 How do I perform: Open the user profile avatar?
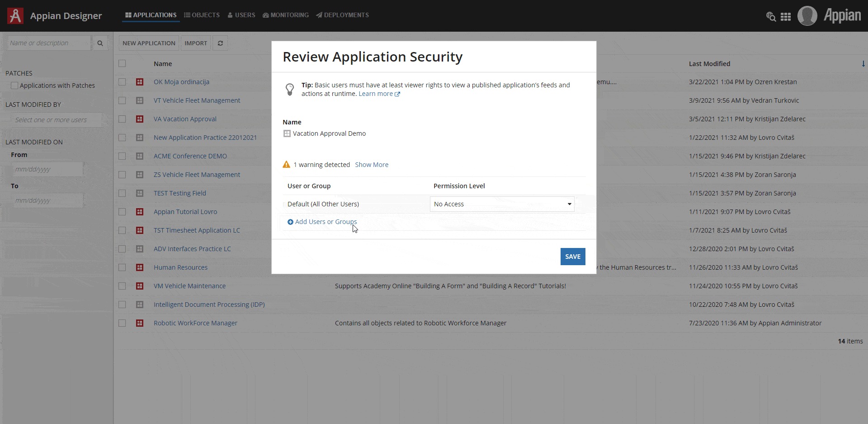(807, 16)
